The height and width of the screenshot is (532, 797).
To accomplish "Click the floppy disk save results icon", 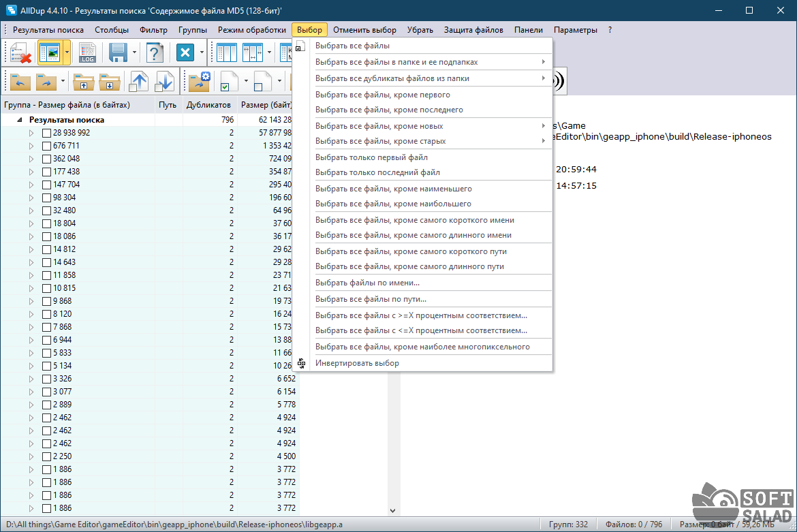I will pos(119,52).
